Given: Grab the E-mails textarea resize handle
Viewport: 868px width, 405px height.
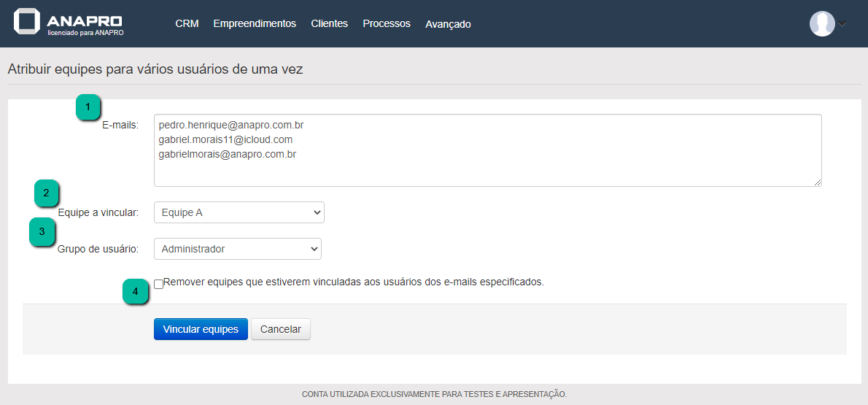Looking at the screenshot, I should coord(818,182).
